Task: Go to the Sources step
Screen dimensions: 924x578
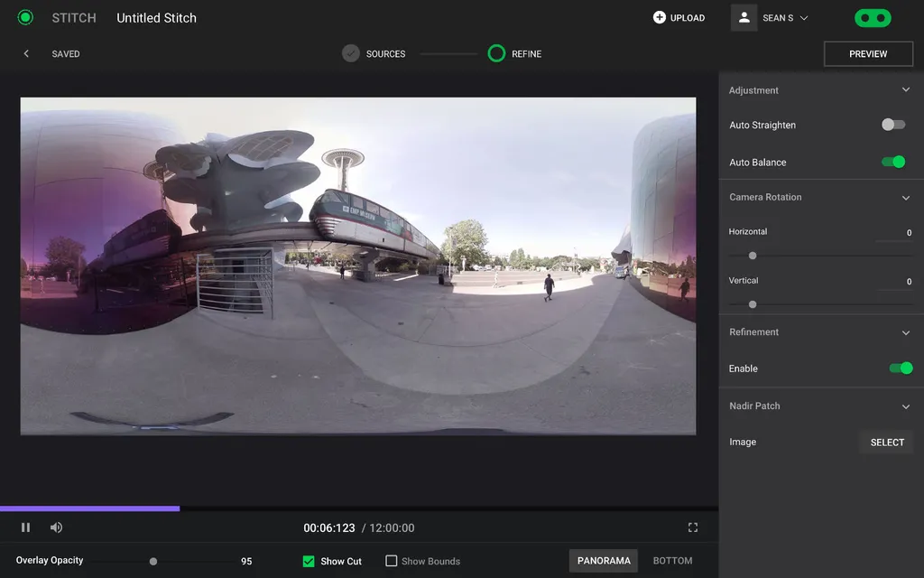Action: (x=351, y=53)
